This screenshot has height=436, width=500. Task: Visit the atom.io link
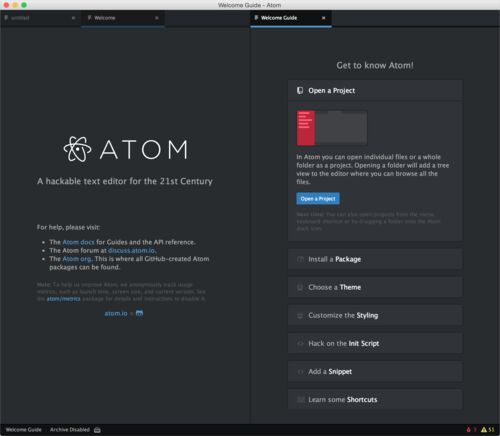[x=116, y=313]
